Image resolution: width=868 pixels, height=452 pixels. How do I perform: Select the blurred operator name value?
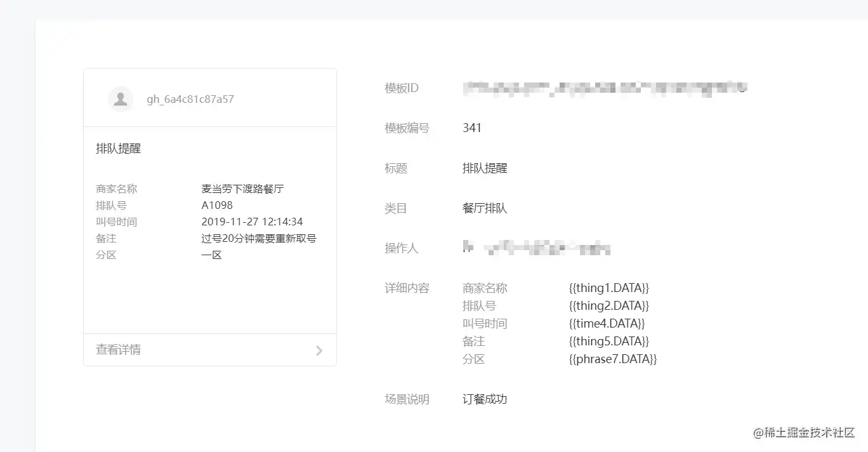pos(536,248)
